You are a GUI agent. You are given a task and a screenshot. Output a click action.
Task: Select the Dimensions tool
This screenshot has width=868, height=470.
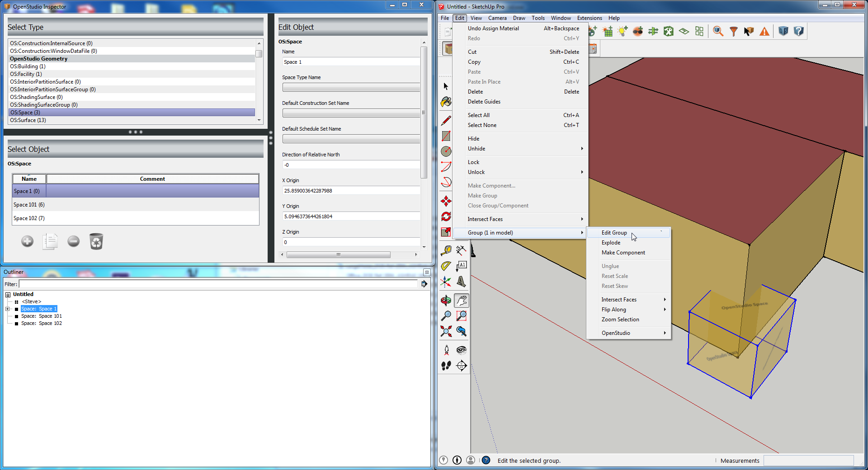pyautogui.click(x=461, y=251)
